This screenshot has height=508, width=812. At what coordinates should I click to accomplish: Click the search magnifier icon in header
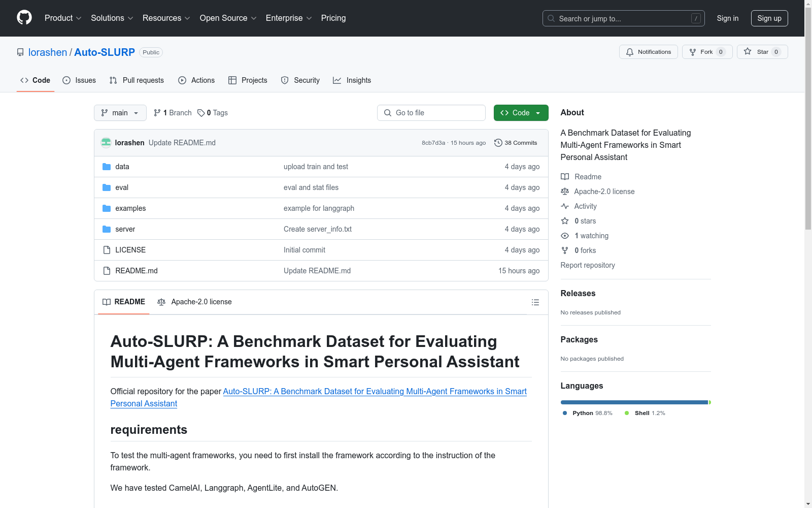[x=551, y=18]
